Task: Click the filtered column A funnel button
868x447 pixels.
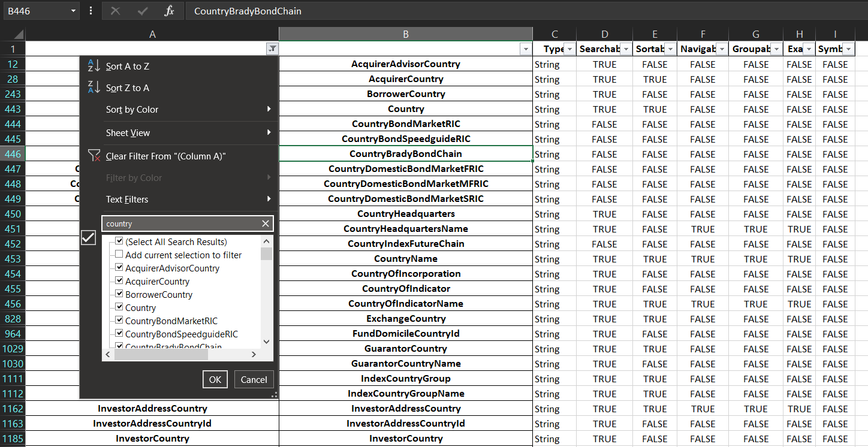Action: [x=272, y=49]
